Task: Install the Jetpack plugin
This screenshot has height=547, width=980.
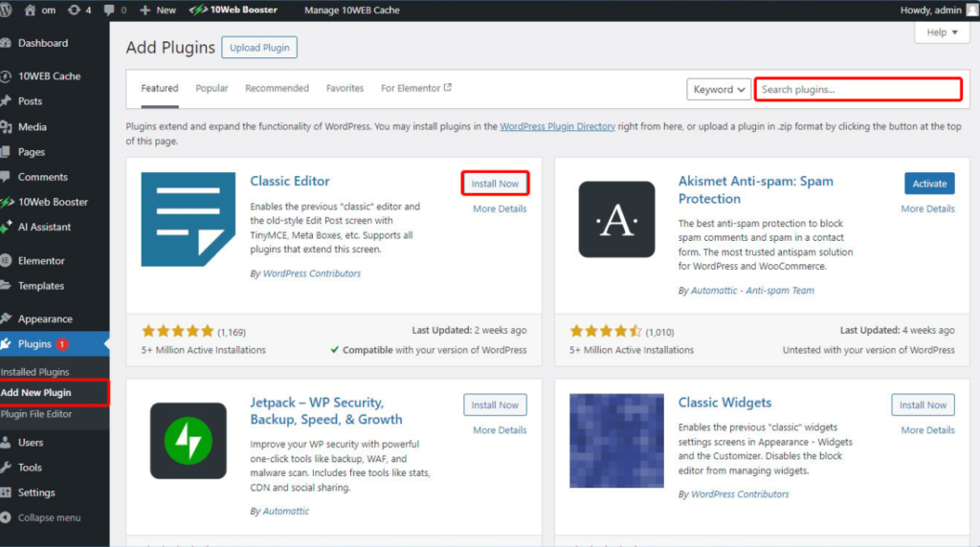Action: 495,405
